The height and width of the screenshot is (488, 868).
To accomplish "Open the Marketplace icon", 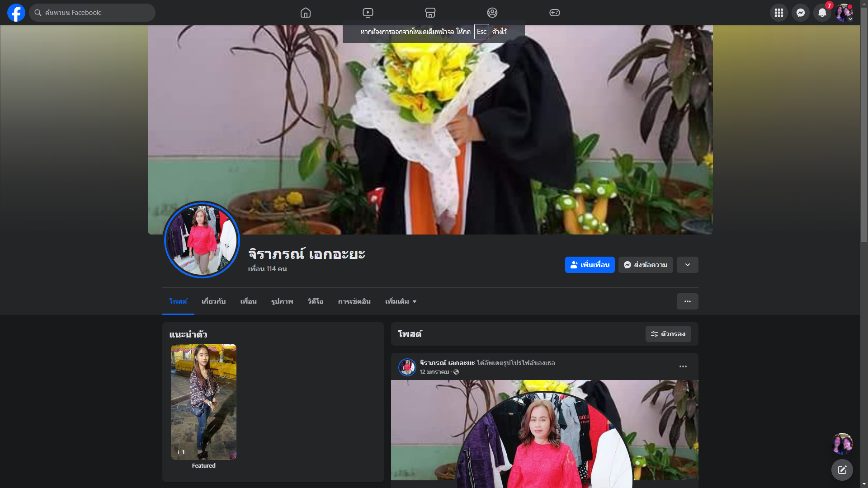I will (430, 13).
